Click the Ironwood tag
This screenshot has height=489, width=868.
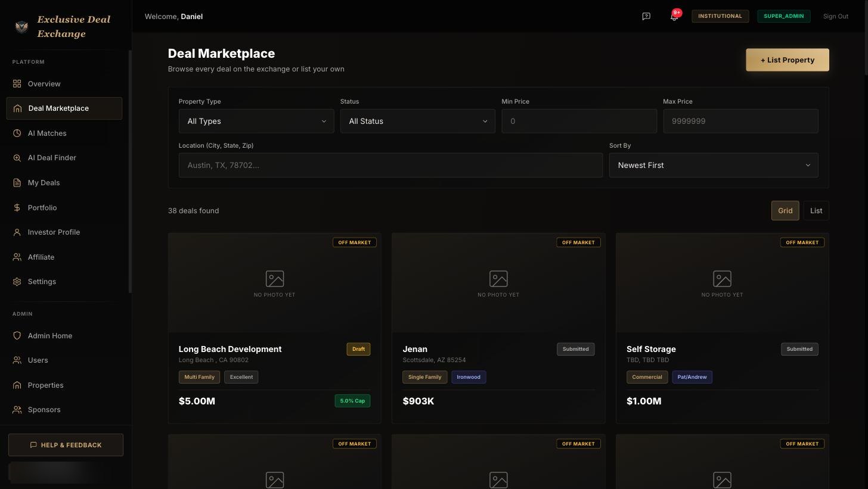click(x=469, y=377)
